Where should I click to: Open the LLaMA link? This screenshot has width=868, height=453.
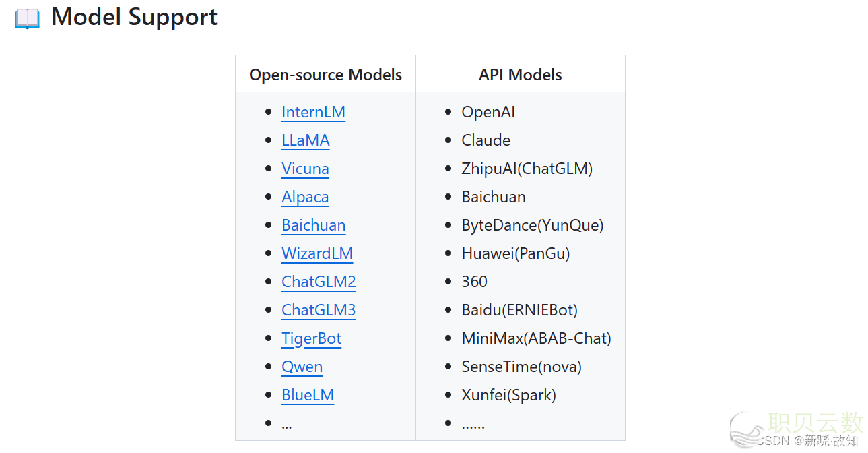306,140
